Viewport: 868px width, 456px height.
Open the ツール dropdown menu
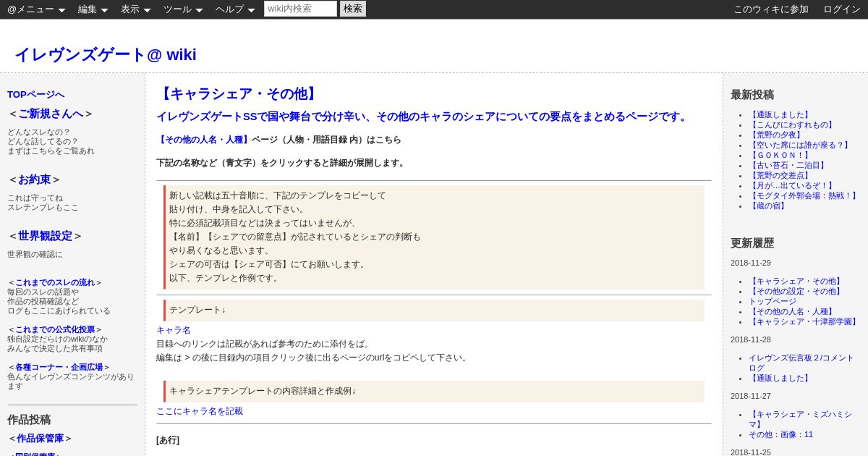(x=183, y=9)
